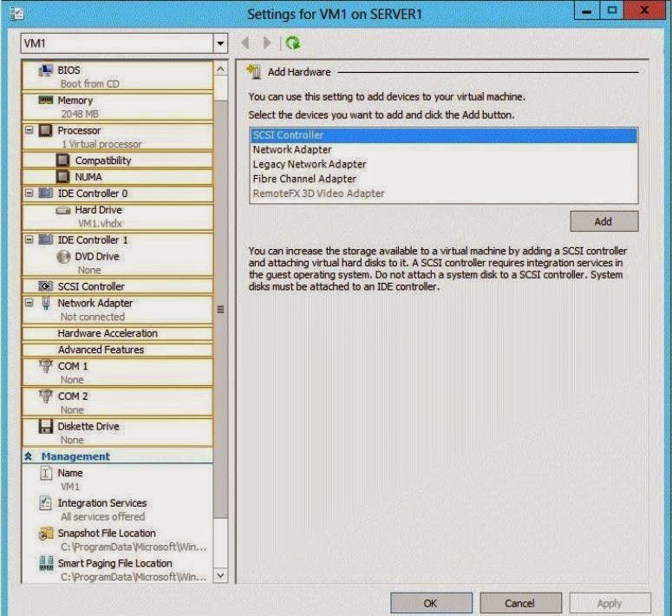
Task: Collapse the IDE Controller 0 node
Action: click(29, 193)
